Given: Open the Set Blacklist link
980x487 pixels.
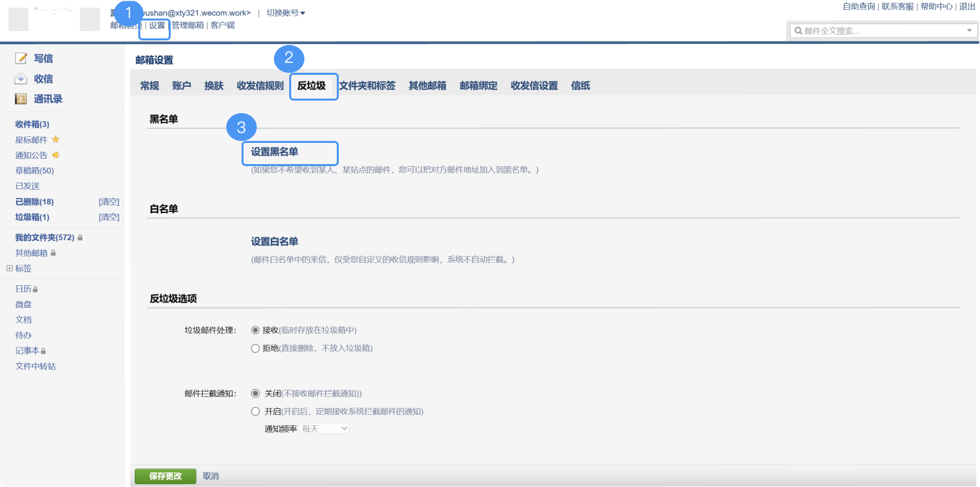Looking at the screenshot, I should [275, 152].
